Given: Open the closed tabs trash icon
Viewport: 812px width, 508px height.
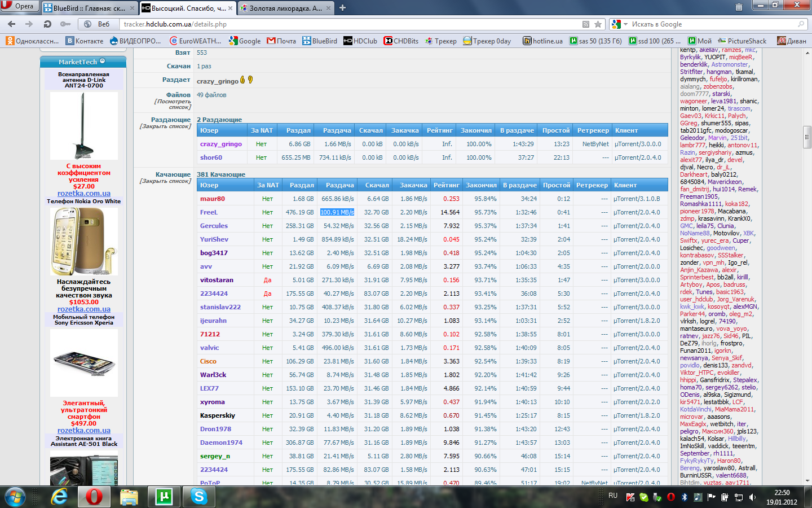Looking at the screenshot, I should 739,7.
